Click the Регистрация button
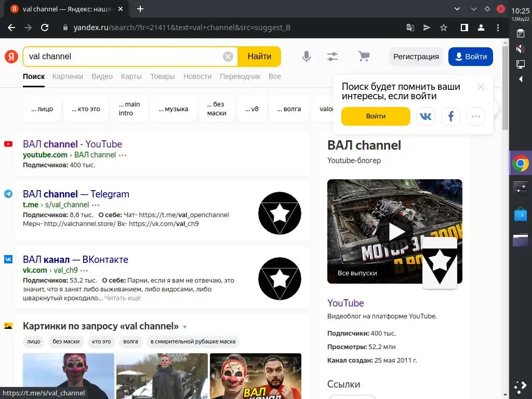This screenshot has height=399, width=532. [416, 57]
